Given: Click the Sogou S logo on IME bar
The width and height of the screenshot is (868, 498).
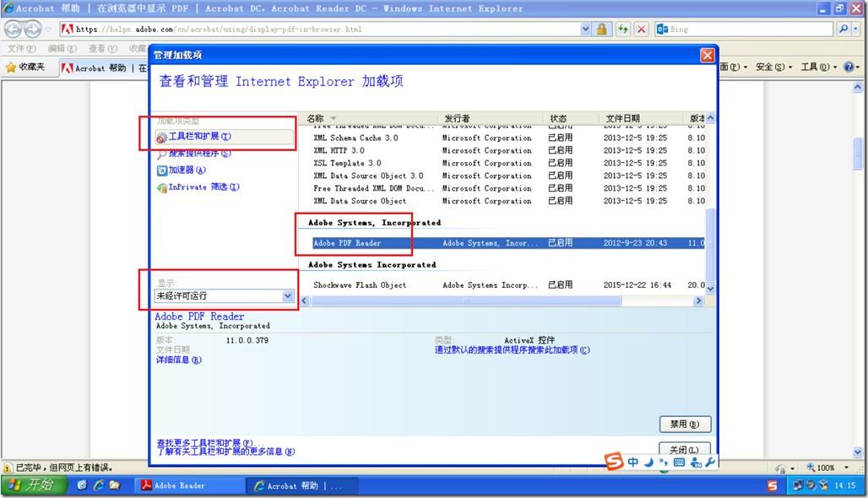Looking at the screenshot, I should tap(613, 461).
